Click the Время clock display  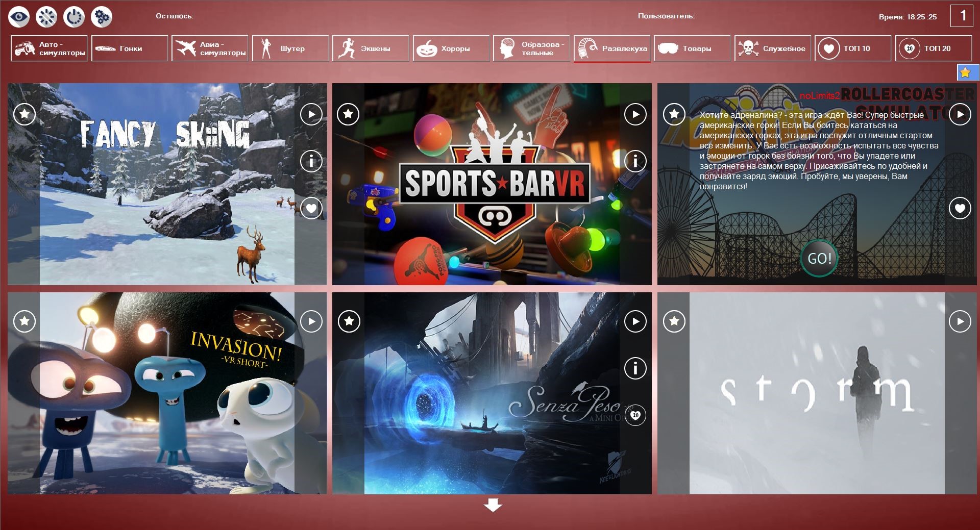908,17
